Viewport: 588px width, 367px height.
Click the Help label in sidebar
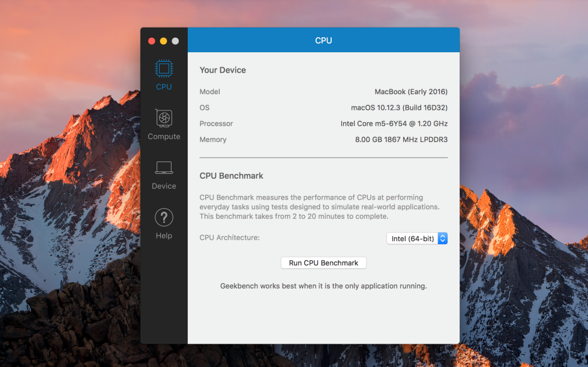pos(164,236)
